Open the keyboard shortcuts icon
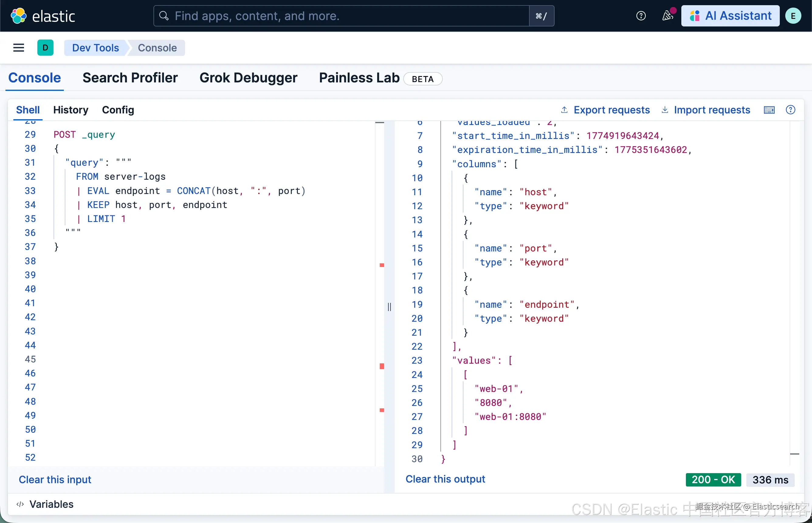The width and height of the screenshot is (812, 523). tap(769, 110)
